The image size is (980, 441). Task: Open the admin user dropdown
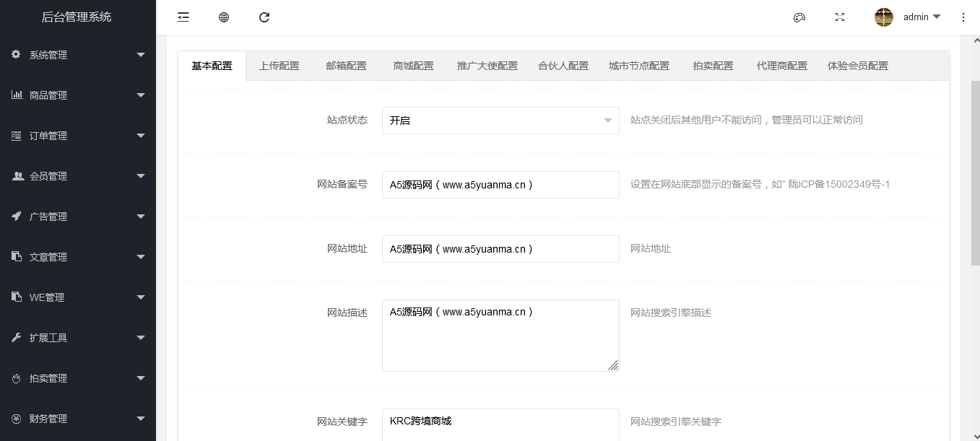(922, 17)
